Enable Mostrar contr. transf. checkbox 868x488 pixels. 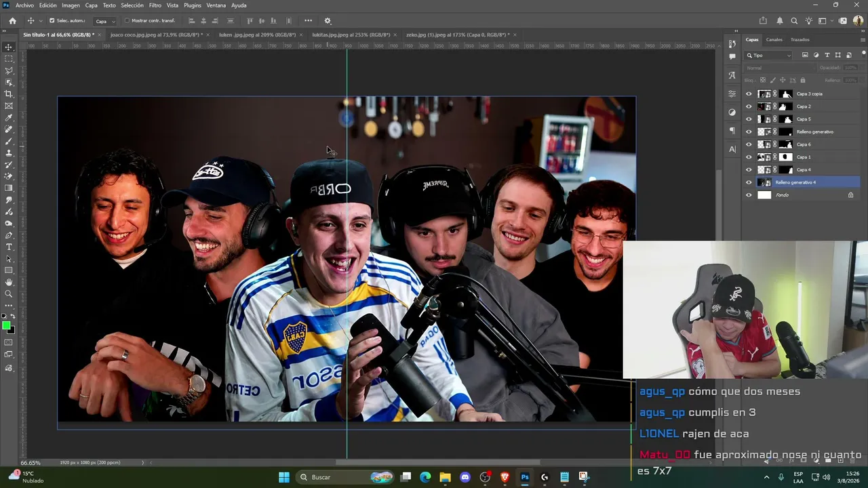pos(127,21)
